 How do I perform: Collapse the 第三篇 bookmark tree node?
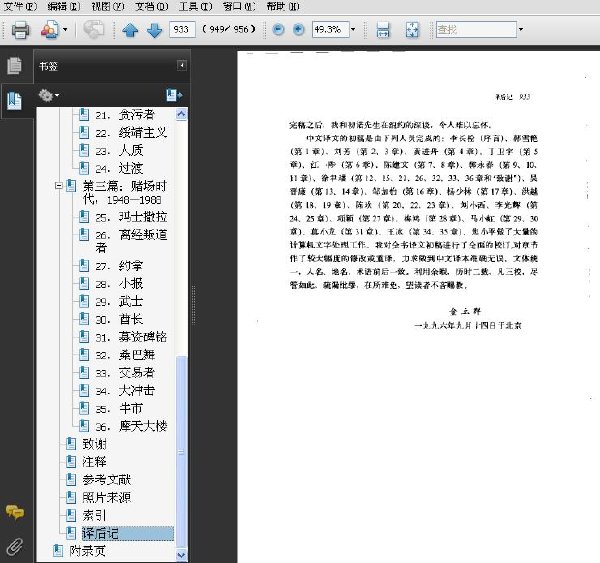tap(58, 186)
